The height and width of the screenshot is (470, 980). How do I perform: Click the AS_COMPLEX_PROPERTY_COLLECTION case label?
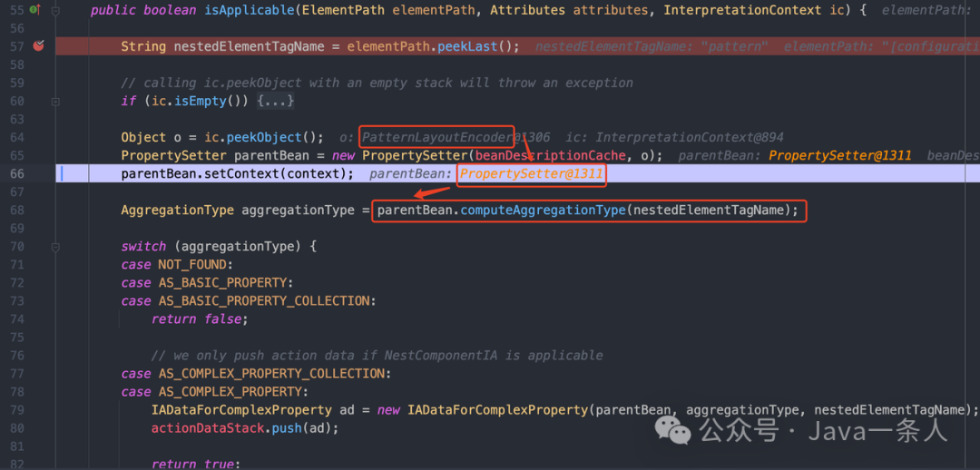(x=269, y=373)
